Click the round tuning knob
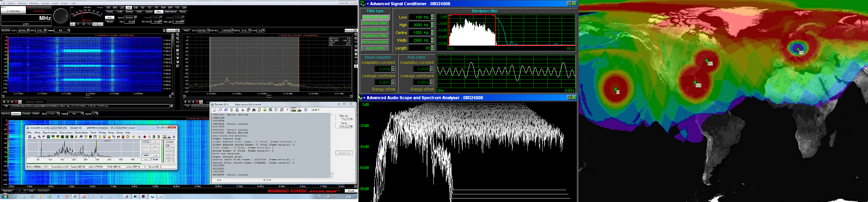868x202 pixels. [x=61, y=16]
